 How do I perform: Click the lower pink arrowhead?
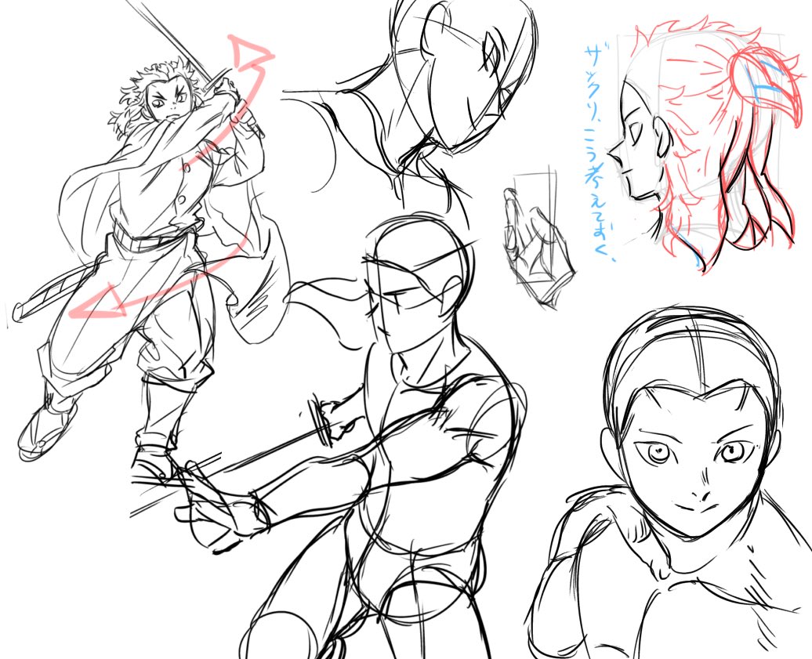99,302
